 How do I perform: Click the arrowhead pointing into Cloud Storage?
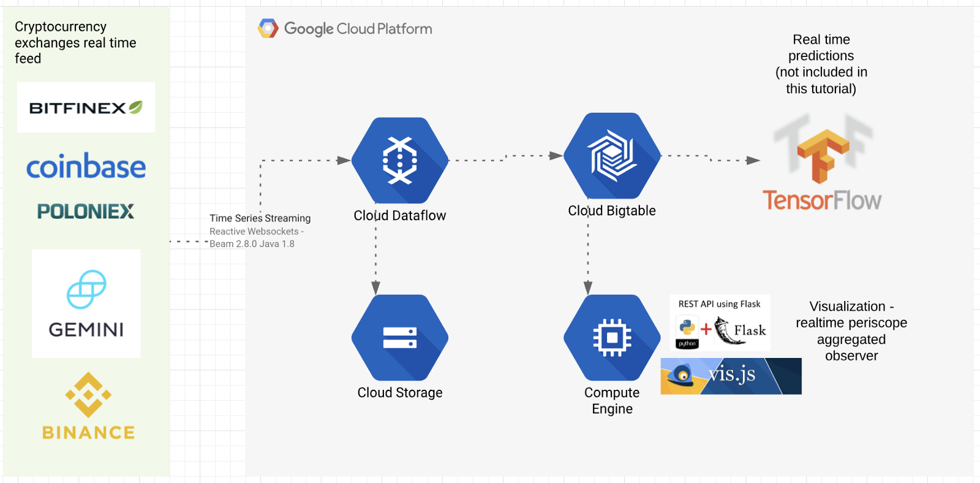(375, 287)
